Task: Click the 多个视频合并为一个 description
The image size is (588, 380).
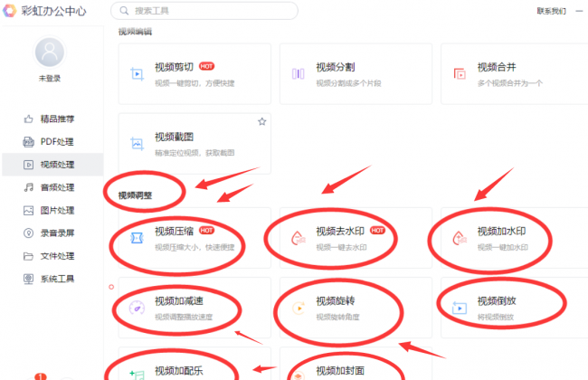Action: point(509,83)
